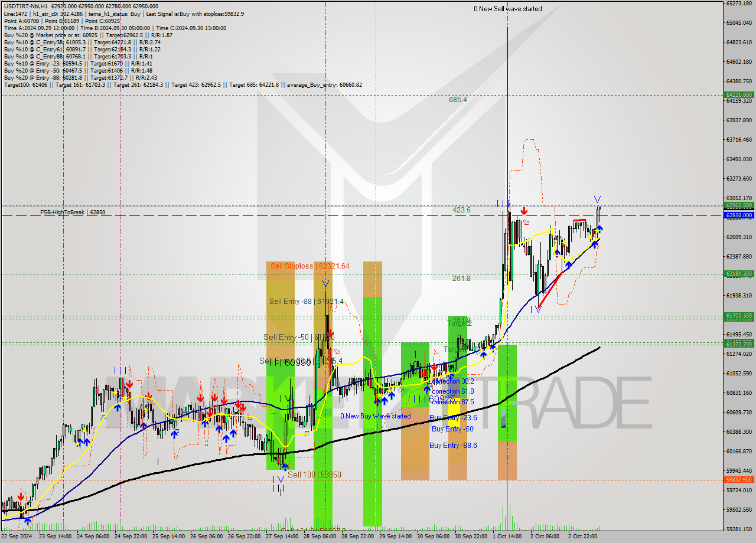This screenshot has width=756, height=543.
Task: Click the Sell Stoploss | 62321.64 label
Action: (x=309, y=266)
